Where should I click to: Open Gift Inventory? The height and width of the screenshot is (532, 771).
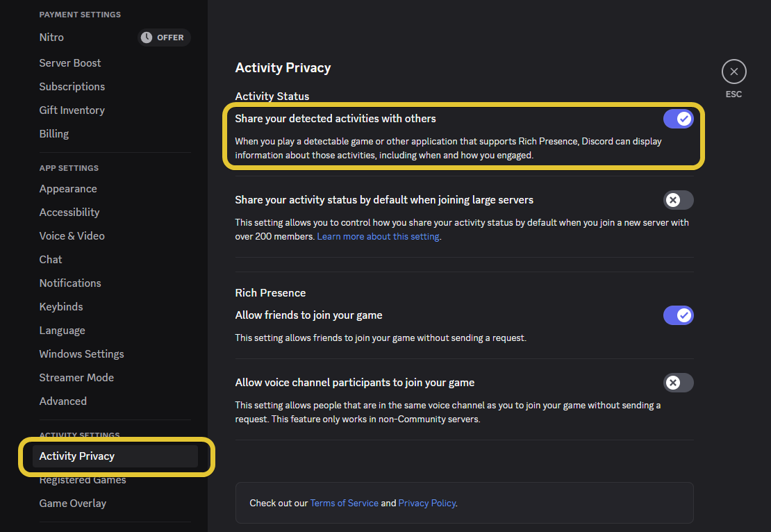72,110
